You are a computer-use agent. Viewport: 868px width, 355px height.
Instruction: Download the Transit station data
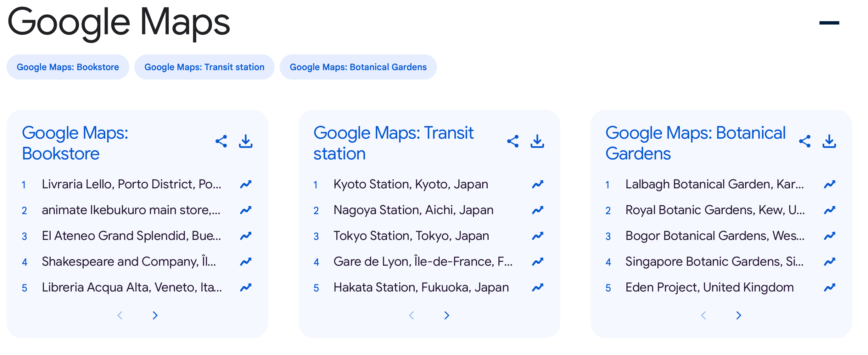point(537,141)
